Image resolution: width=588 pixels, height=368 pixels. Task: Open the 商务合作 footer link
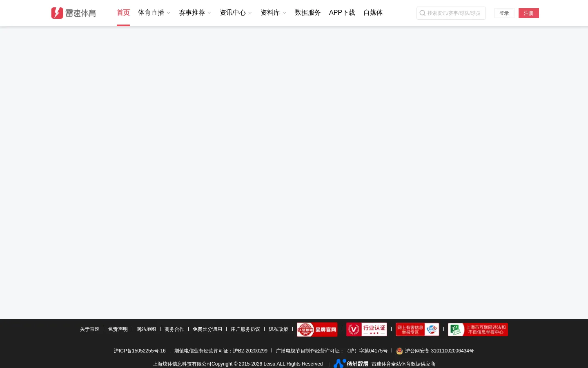(174, 329)
